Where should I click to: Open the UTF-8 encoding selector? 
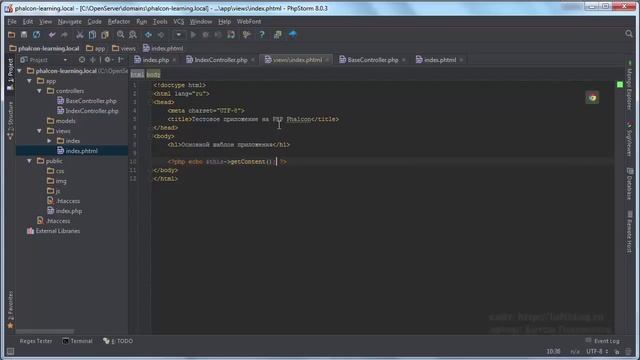(597, 351)
